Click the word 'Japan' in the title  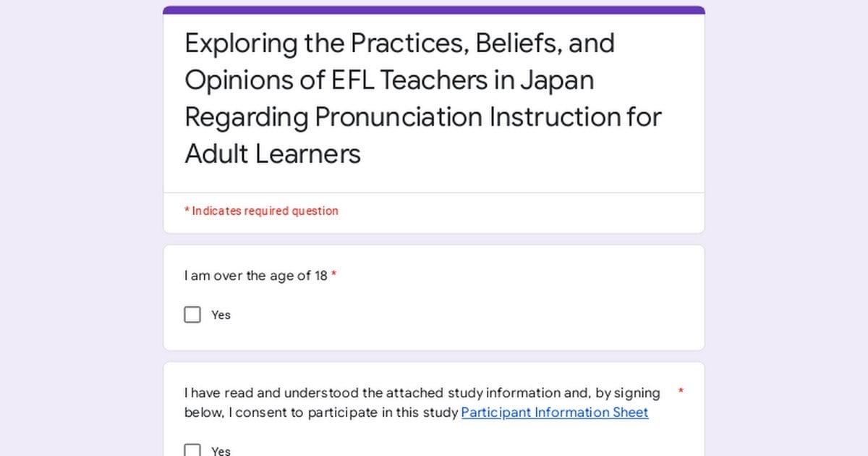(x=556, y=80)
